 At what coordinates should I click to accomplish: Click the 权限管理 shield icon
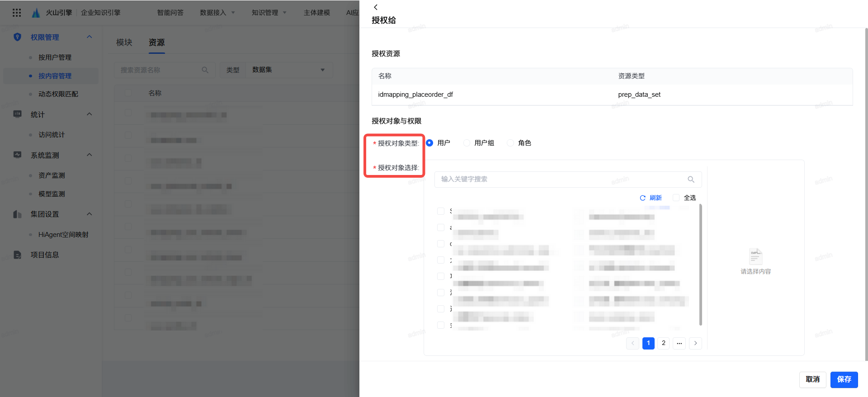pyautogui.click(x=18, y=37)
